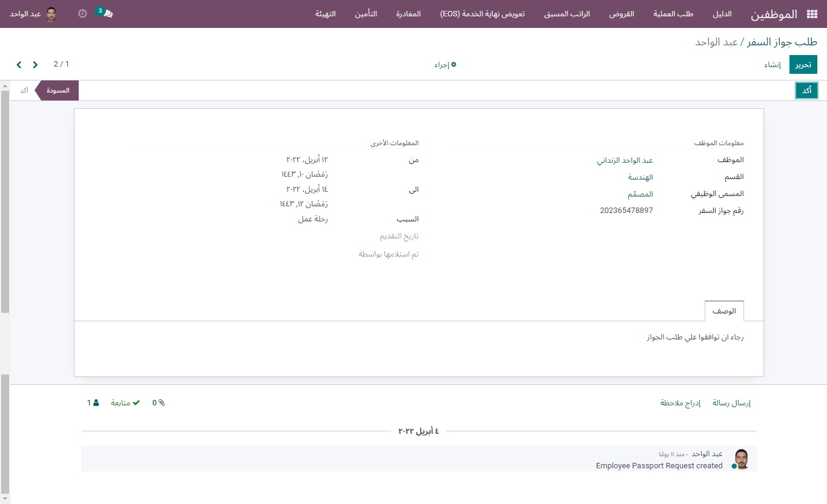Open the chat conversations icon with badge
Image resolution: width=827 pixels, height=504 pixels.
(x=107, y=14)
